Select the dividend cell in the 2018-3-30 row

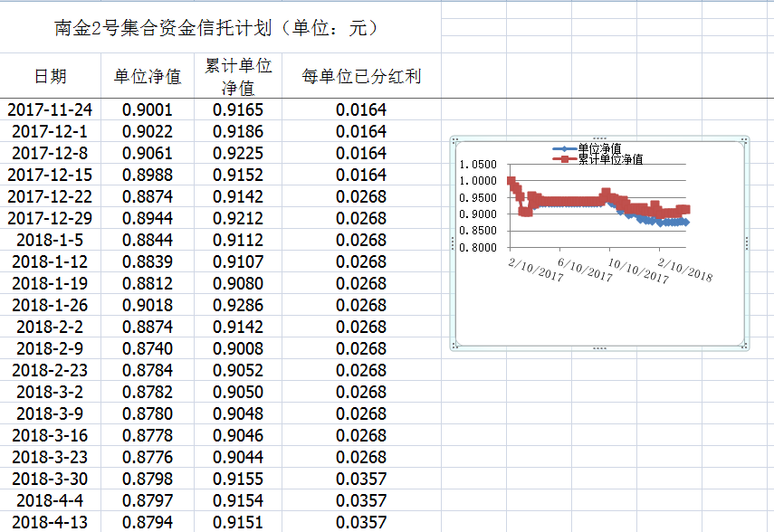[x=361, y=479]
